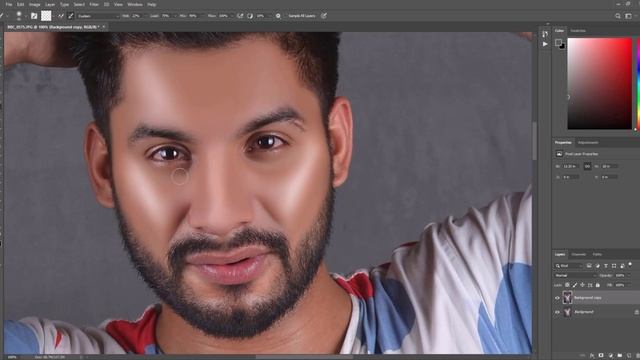
Task: Open the Edit menu
Action: pos(20,4)
